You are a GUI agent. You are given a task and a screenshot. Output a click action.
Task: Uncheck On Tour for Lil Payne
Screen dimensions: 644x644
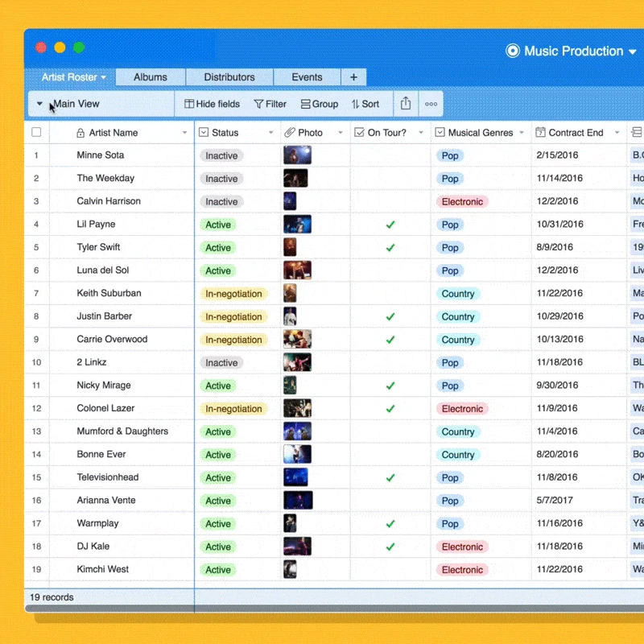(x=390, y=225)
